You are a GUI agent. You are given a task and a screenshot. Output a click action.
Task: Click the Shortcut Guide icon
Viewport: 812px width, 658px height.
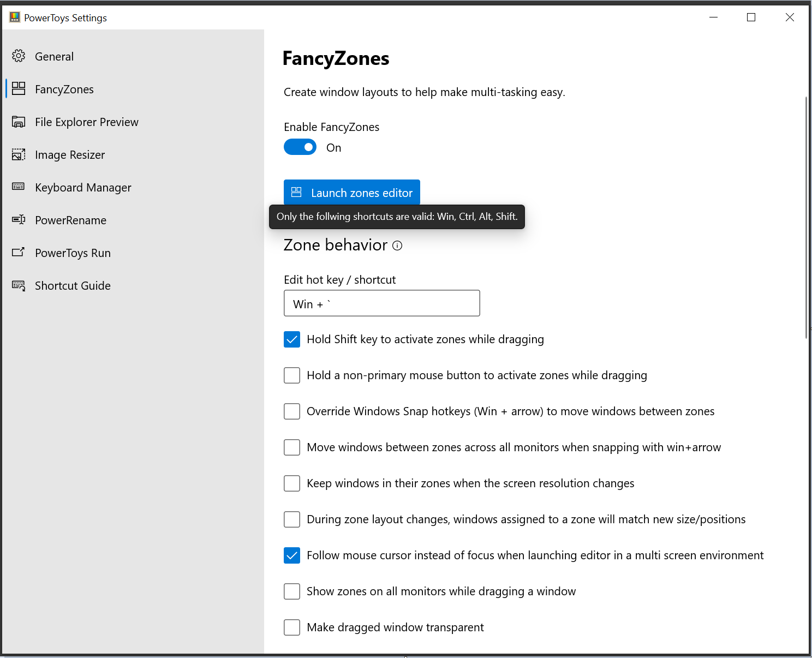(18, 285)
